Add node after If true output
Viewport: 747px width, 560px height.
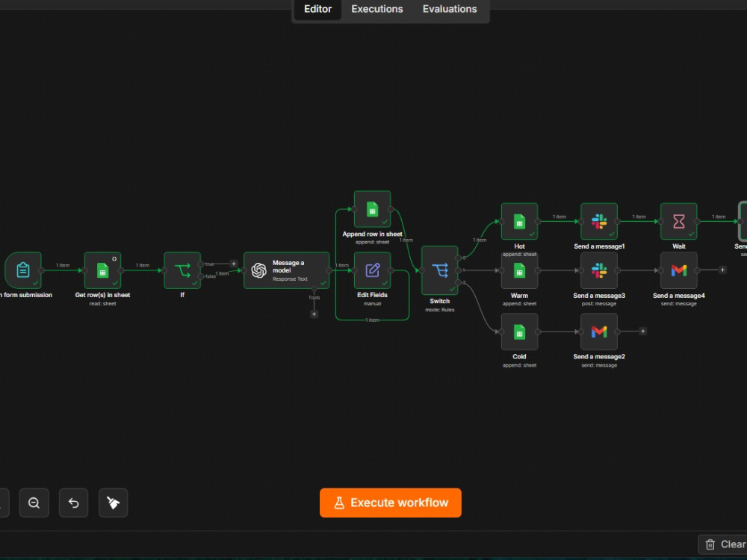[233, 264]
